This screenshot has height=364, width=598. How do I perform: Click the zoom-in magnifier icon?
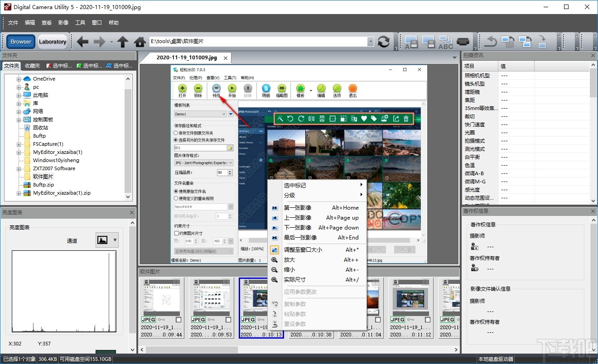[275, 260]
